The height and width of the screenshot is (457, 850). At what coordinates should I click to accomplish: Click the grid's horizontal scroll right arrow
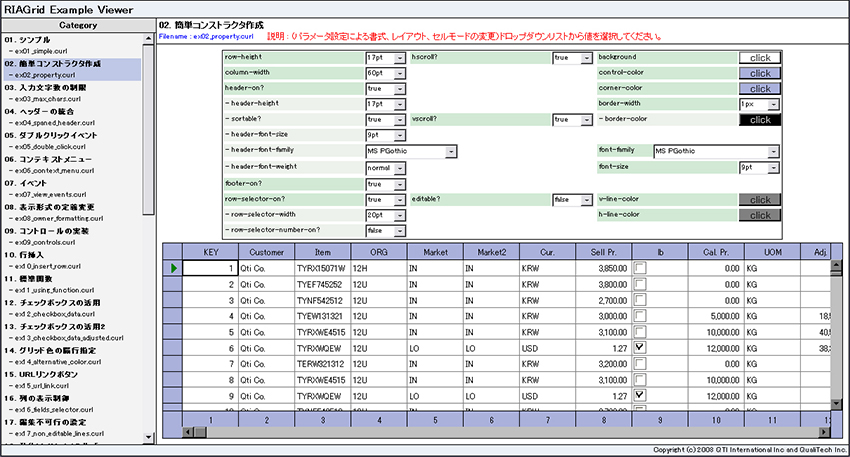coord(824,431)
